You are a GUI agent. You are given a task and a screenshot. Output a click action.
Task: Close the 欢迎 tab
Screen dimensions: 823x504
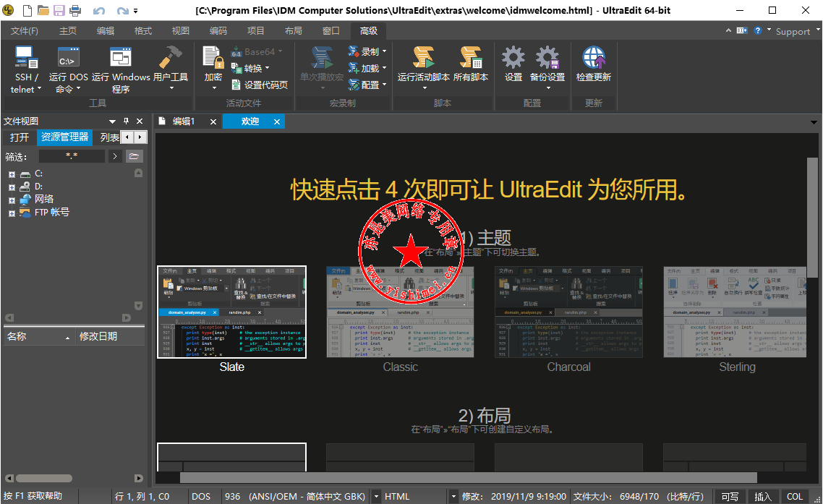point(276,121)
